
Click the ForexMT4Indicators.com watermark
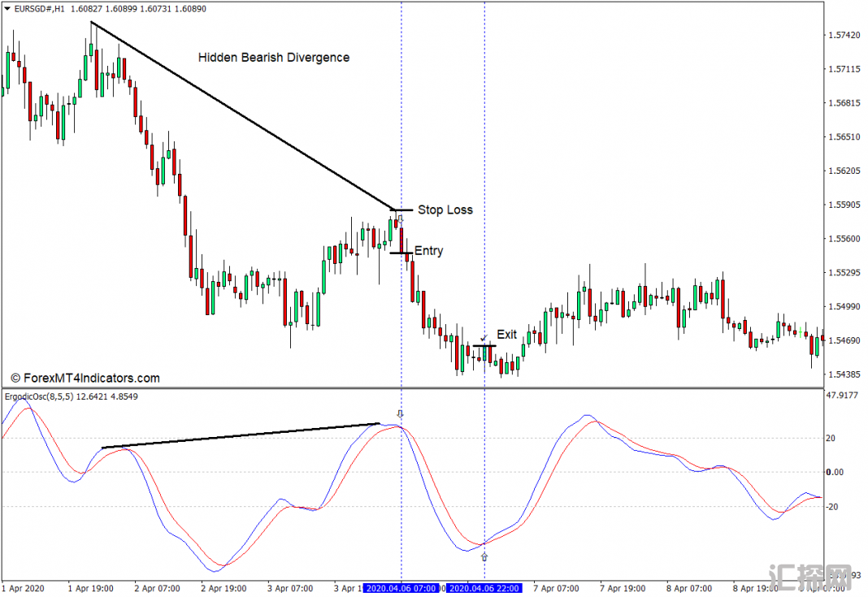85,378
